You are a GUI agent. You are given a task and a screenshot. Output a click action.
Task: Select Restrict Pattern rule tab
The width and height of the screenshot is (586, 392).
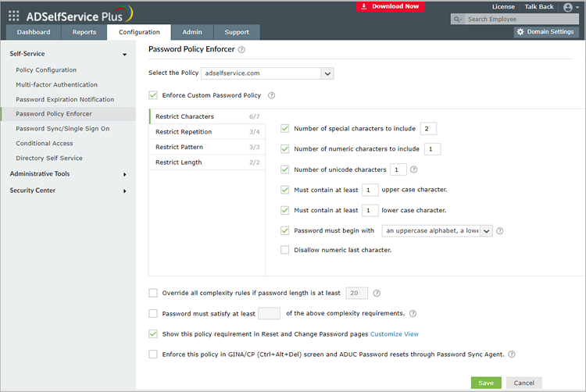click(207, 147)
